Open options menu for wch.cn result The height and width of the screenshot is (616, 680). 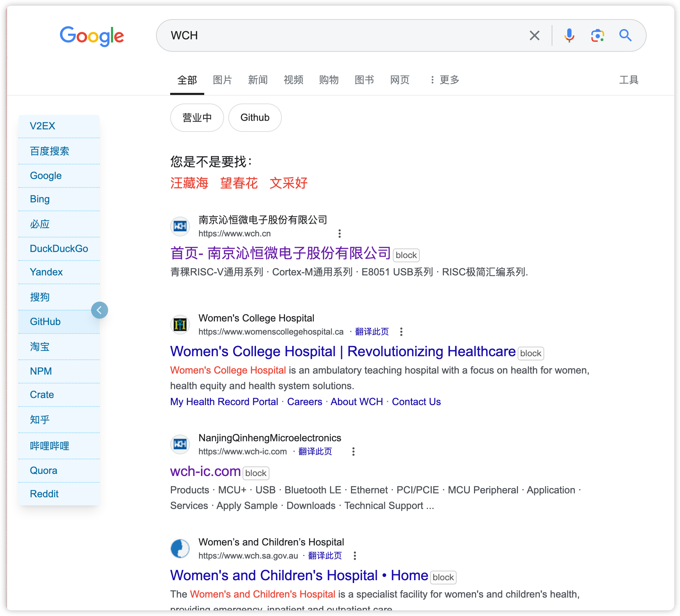340,234
